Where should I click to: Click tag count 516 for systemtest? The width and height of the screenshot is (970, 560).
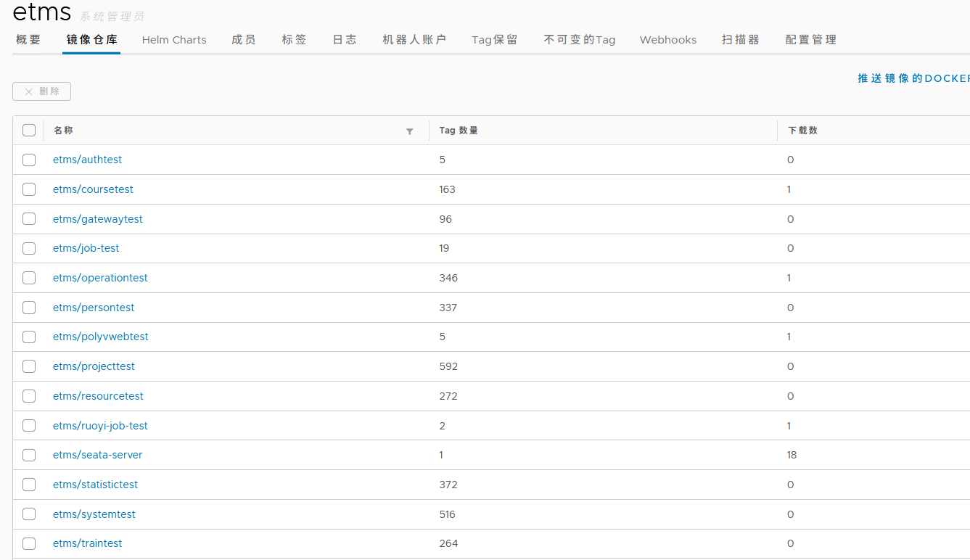[447, 514]
